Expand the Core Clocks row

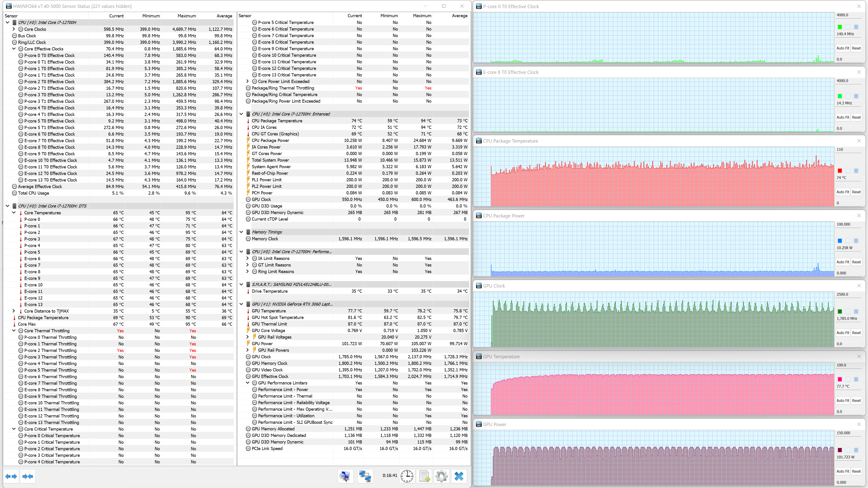click(x=14, y=29)
